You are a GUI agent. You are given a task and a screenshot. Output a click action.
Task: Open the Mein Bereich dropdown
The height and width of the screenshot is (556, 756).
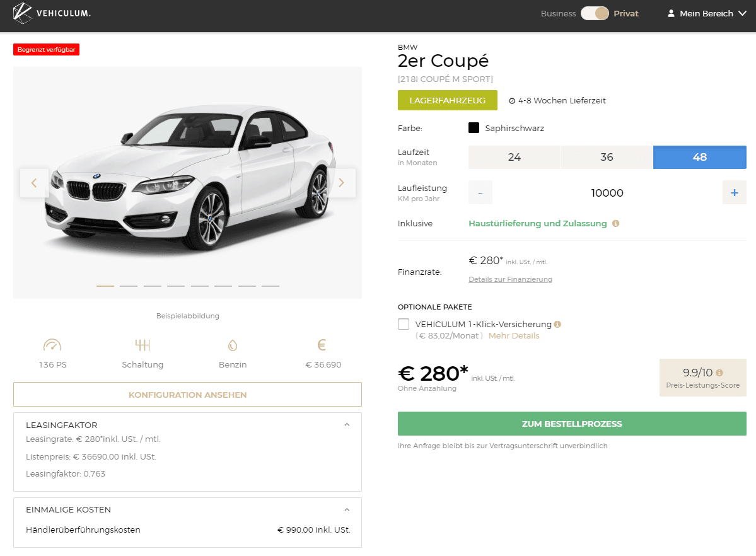[x=707, y=13]
